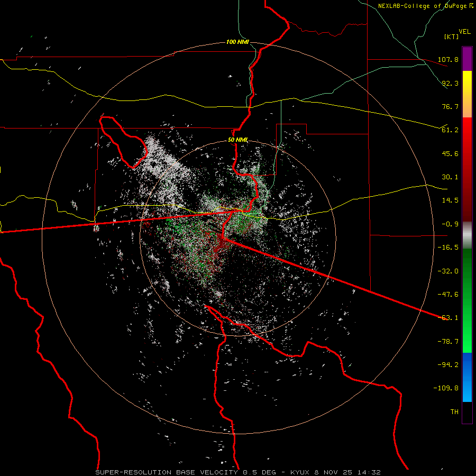Click the -94.2 velocity scale value
476x476 pixels.
448,364
